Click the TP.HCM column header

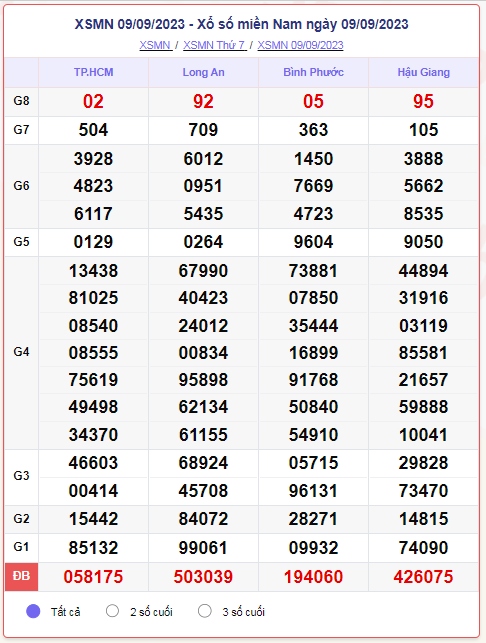pyautogui.click(x=94, y=72)
